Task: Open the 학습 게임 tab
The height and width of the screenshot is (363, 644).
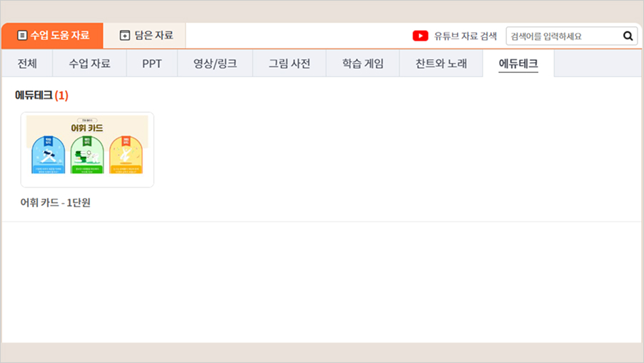Action: tap(363, 64)
